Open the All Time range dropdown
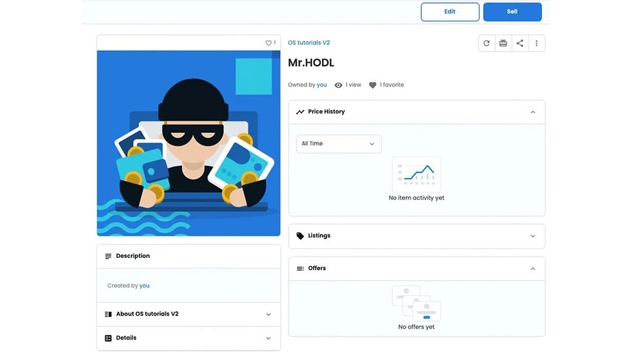This screenshot has height=356, width=644. 339,144
